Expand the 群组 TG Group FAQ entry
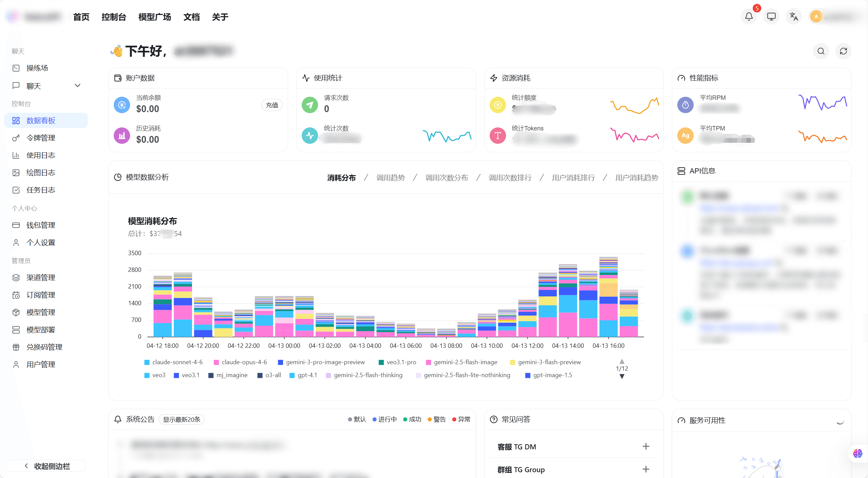 point(646,469)
